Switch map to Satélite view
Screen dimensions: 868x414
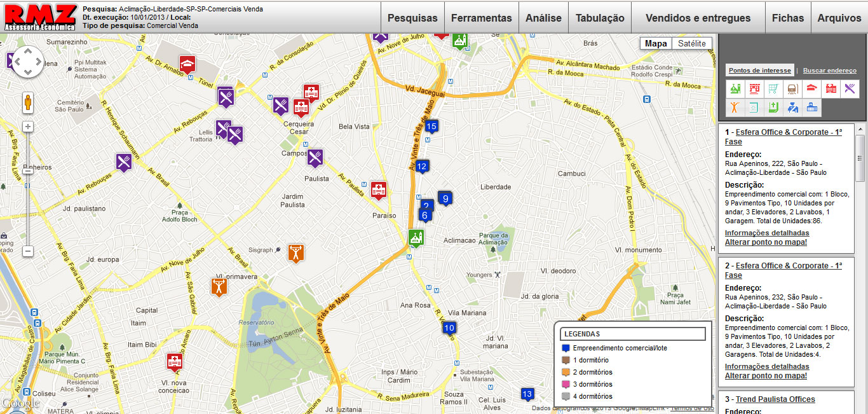691,43
